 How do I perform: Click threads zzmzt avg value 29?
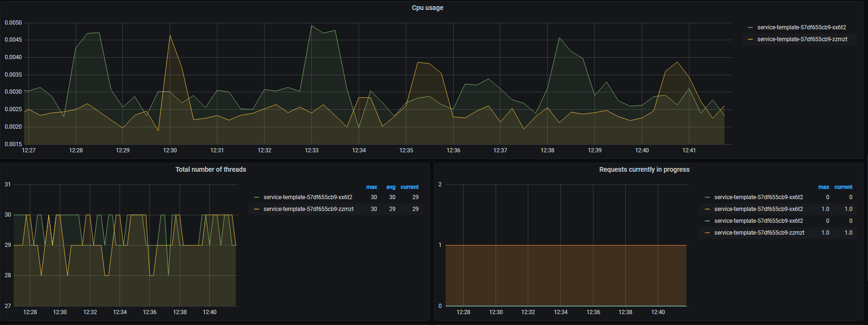(392, 209)
